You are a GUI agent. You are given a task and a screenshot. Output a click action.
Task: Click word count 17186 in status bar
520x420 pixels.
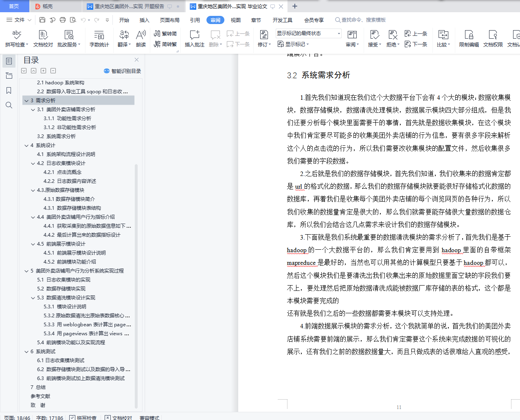click(50, 418)
